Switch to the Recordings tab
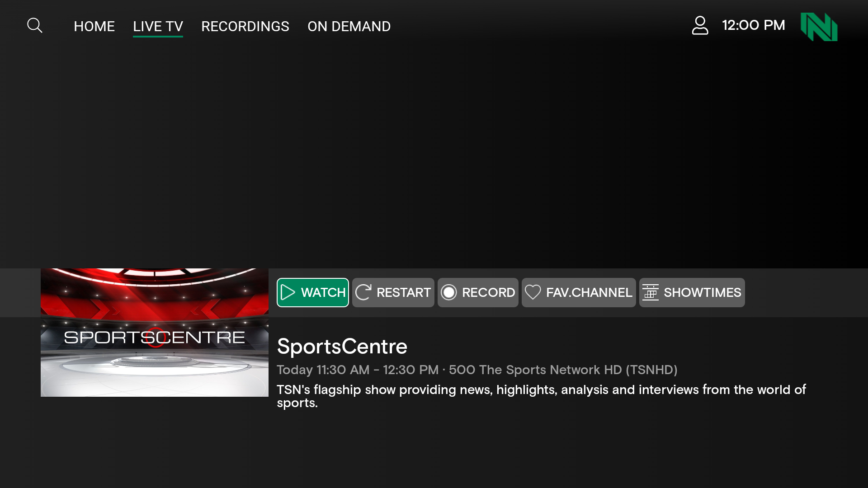868x488 pixels. coord(245,26)
